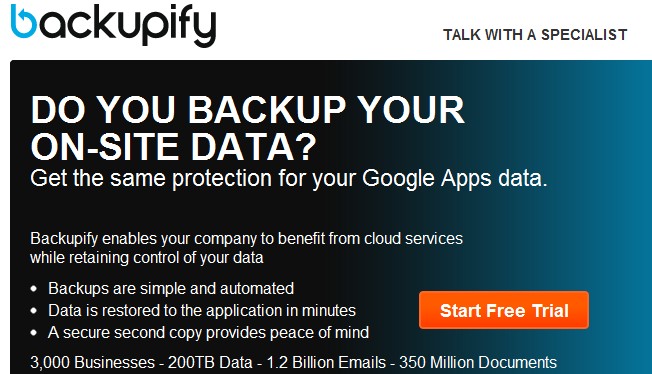The image size is (652, 374).
Task: Click the bullet dot before 'A secure second copy'
Action: tap(34, 333)
